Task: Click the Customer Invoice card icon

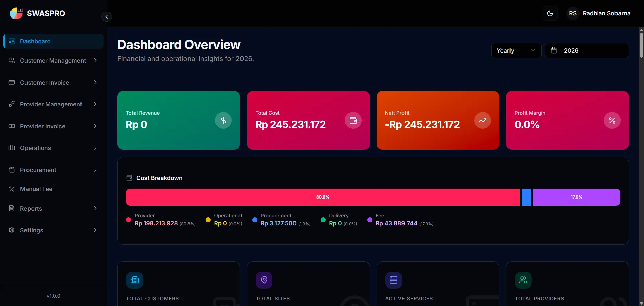Action: (x=12, y=82)
